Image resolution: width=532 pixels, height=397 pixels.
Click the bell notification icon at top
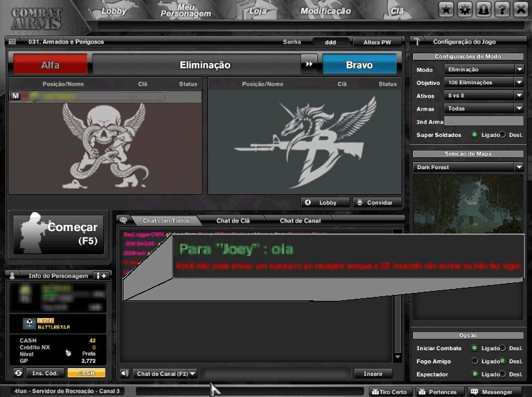[x=483, y=10]
